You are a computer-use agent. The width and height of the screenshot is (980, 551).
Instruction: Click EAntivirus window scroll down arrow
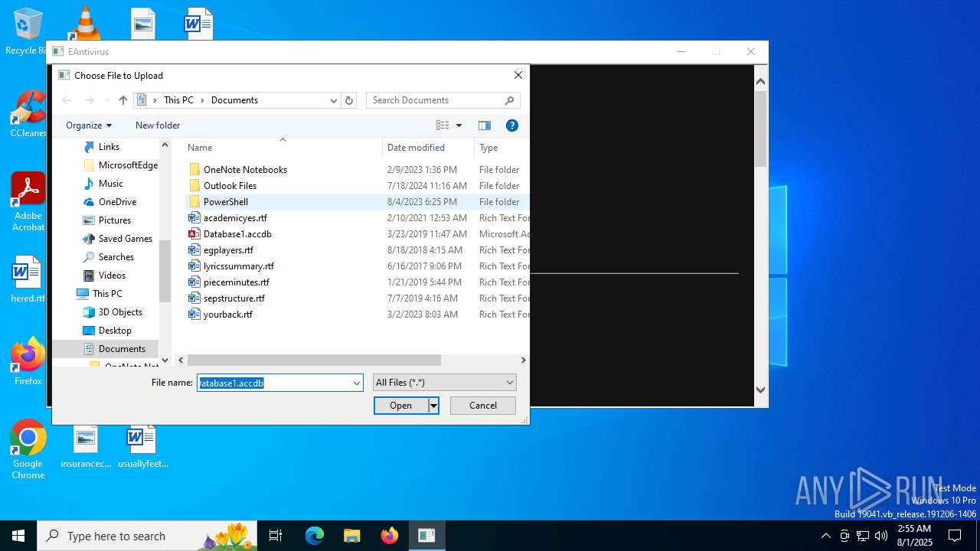(760, 390)
